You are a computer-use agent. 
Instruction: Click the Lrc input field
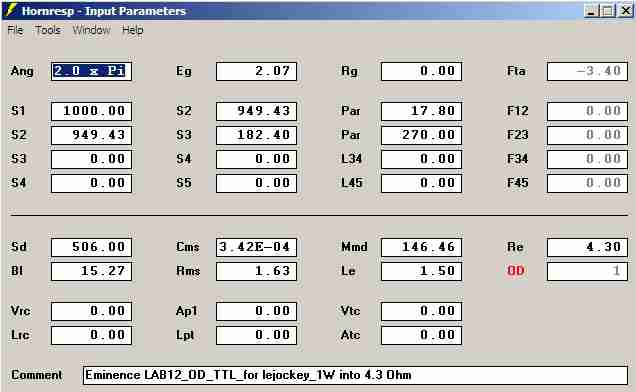click(x=91, y=335)
